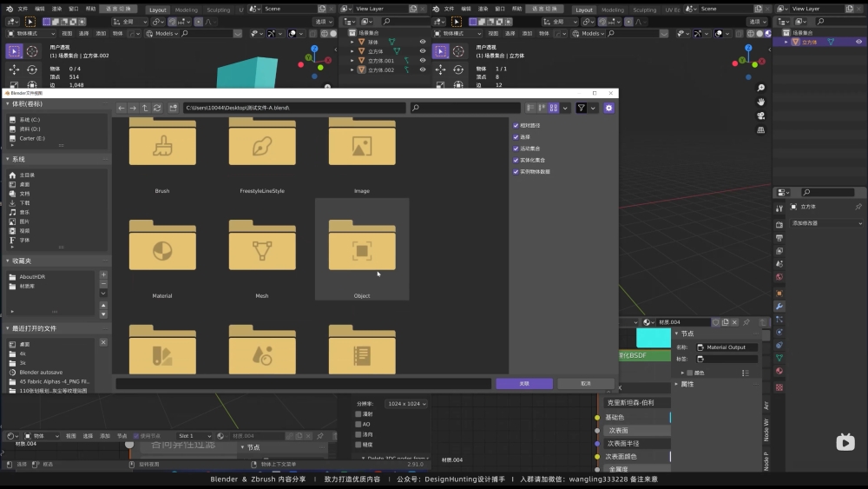Viewport: 868px width, 489px height.
Task: Go back in file browser history
Action: 122,108
